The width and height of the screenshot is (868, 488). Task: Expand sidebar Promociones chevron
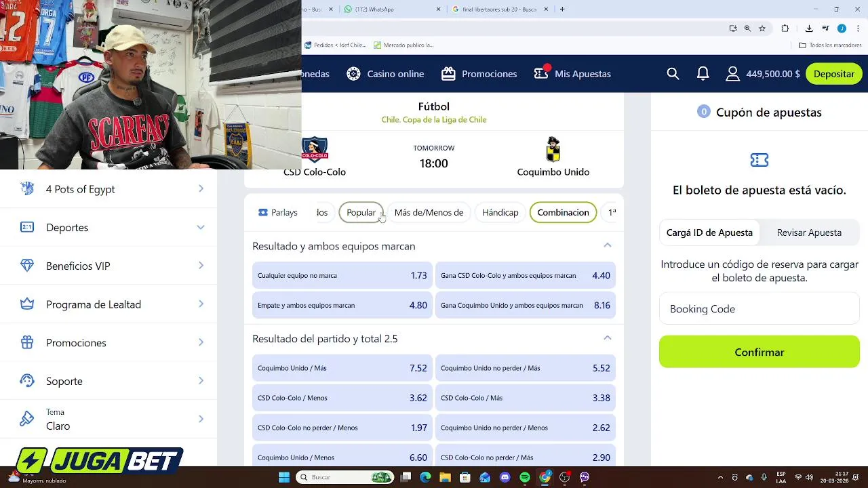click(x=201, y=342)
